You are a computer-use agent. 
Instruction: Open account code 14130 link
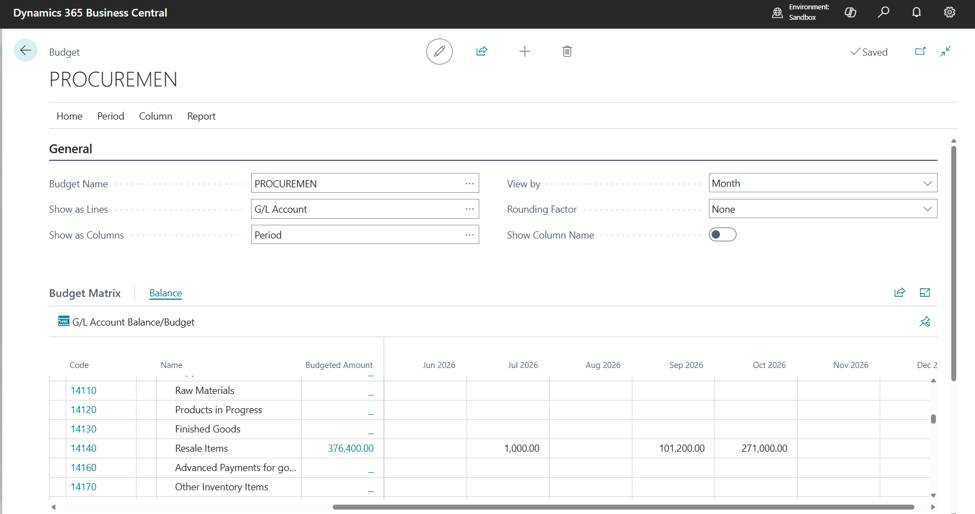(x=83, y=429)
